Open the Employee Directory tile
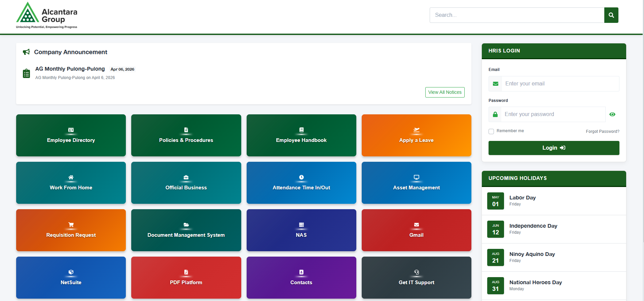This screenshot has height=301, width=644. point(71,136)
